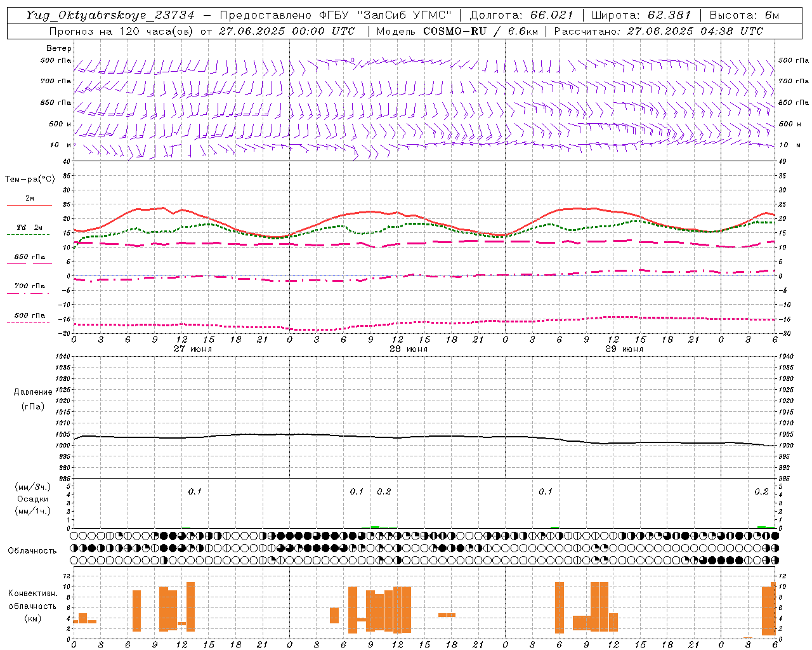The width and height of the screenshot is (812, 650).
Task: Select the (мм/1ч.) precipitation unit label
Action: pyautogui.click(x=33, y=511)
